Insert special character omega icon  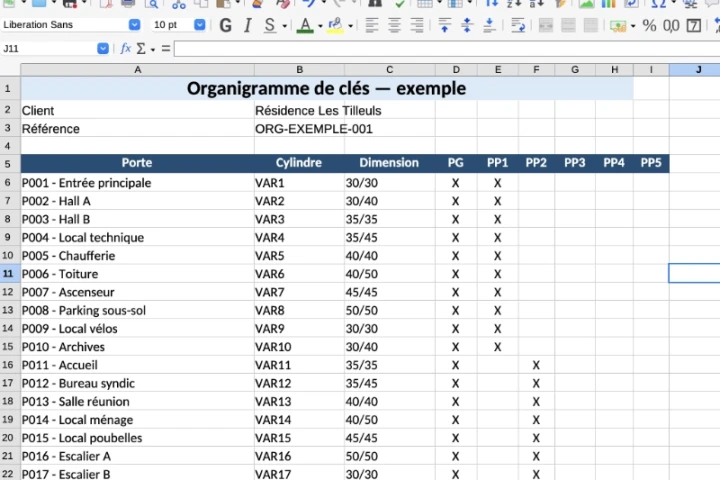pos(658,3)
